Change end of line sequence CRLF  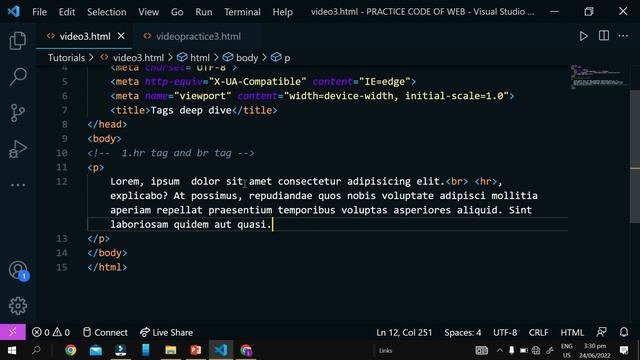click(x=538, y=332)
